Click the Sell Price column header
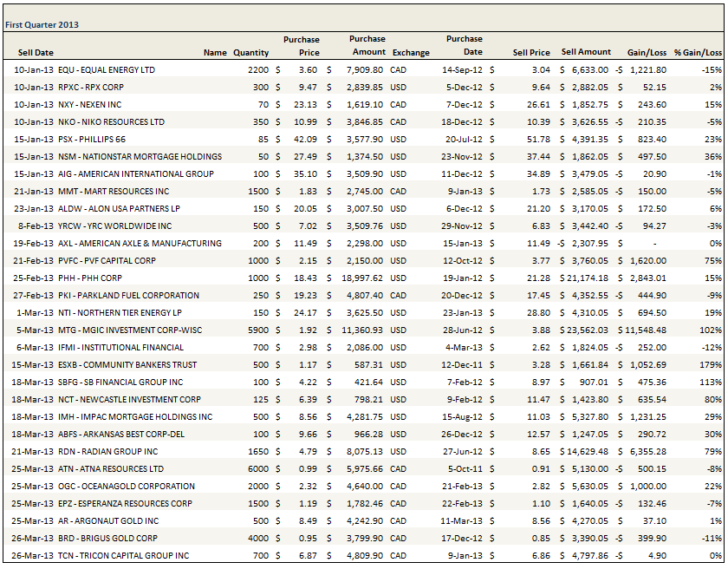 [531, 52]
